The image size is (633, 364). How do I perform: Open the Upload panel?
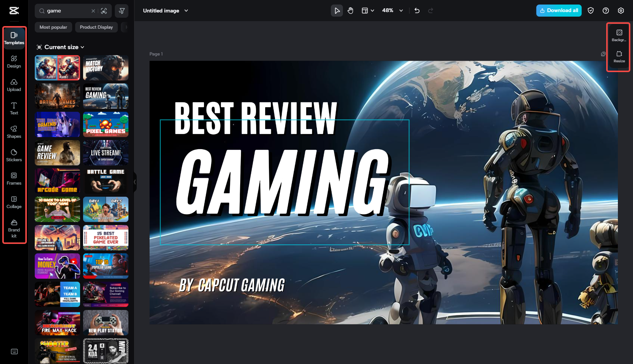(x=14, y=85)
